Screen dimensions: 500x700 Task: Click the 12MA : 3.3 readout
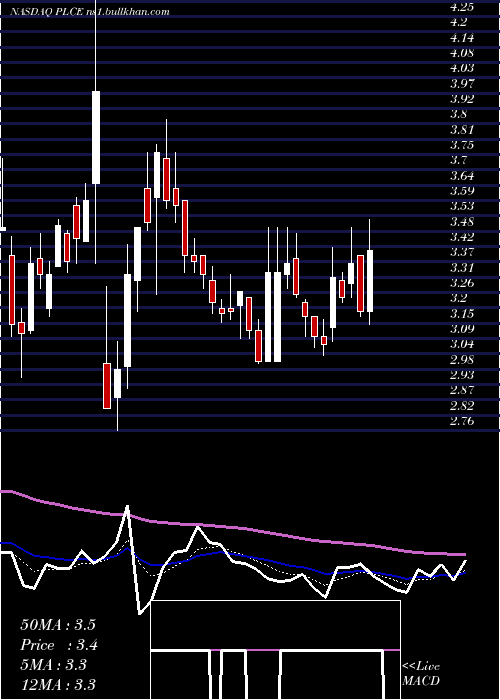[58, 685]
